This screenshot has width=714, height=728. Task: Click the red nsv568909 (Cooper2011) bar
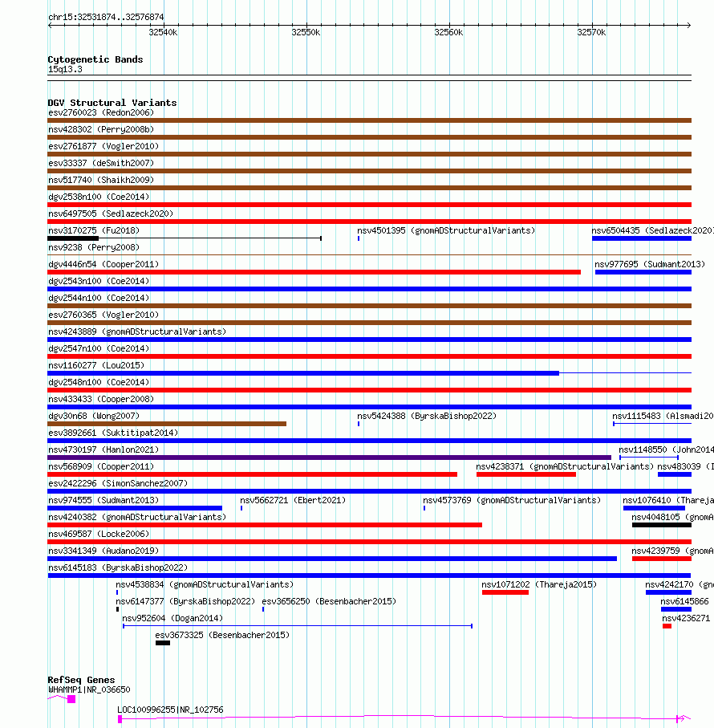pos(253,474)
